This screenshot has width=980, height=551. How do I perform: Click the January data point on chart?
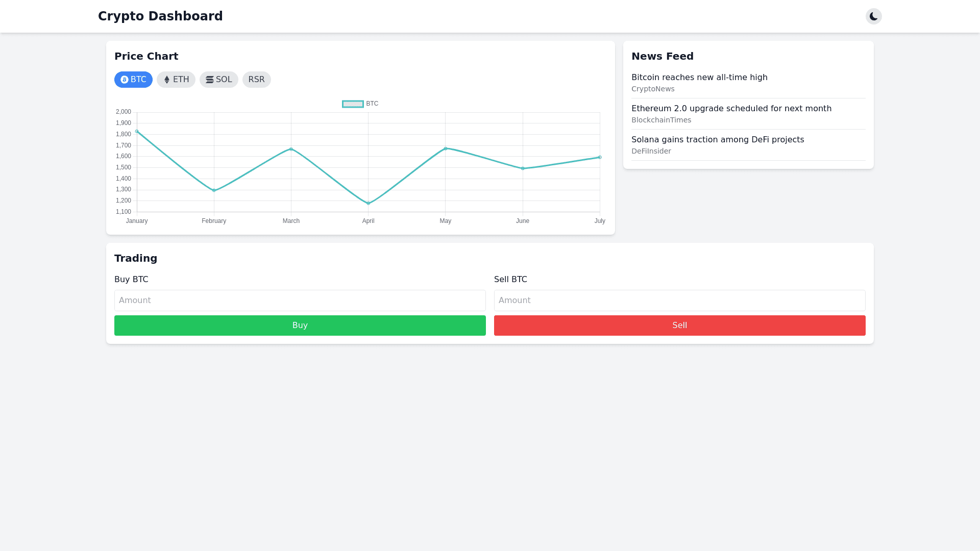pos(137,132)
